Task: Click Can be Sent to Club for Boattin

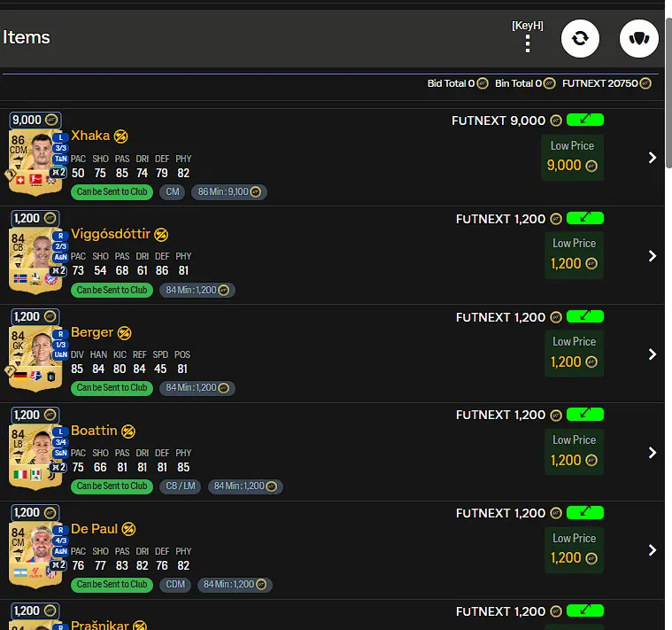Action: click(112, 486)
